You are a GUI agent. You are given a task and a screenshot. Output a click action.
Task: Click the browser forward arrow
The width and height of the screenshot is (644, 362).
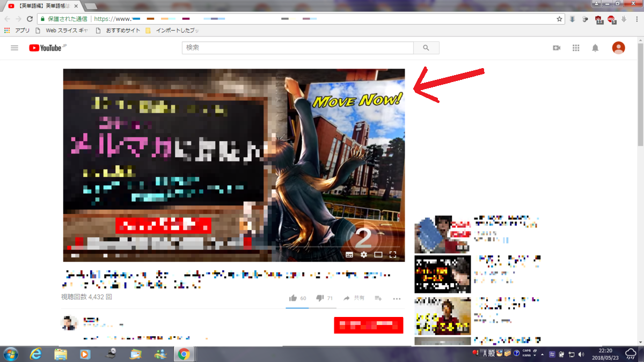tap(19, 19)
